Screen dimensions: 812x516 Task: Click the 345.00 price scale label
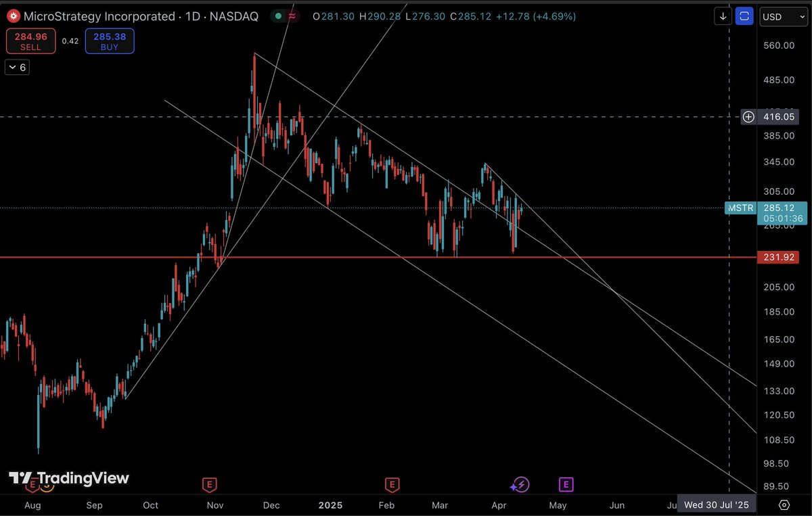tap(777, 162)
